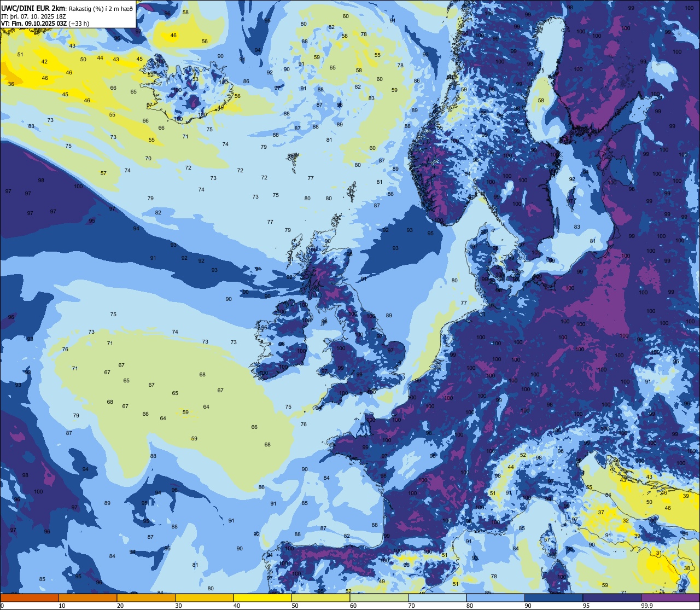700x610 pixels.
Task: Click the "IT: þri. 07. 10. 2025 18Z" line
Action: pyautogui.click(x=33, y=16)
